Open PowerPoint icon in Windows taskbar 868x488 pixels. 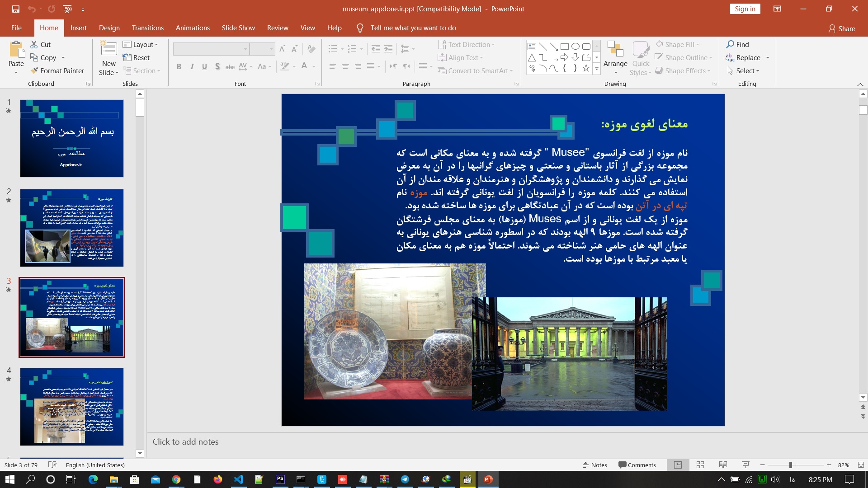pyautogui.click(x=488, y=479)
